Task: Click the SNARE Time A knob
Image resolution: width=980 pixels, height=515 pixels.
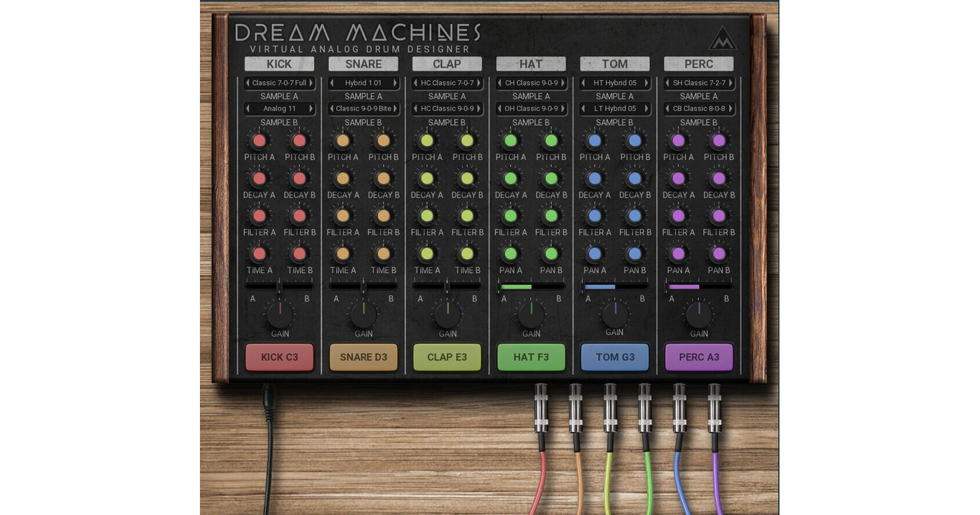Action: pos(343,253)
